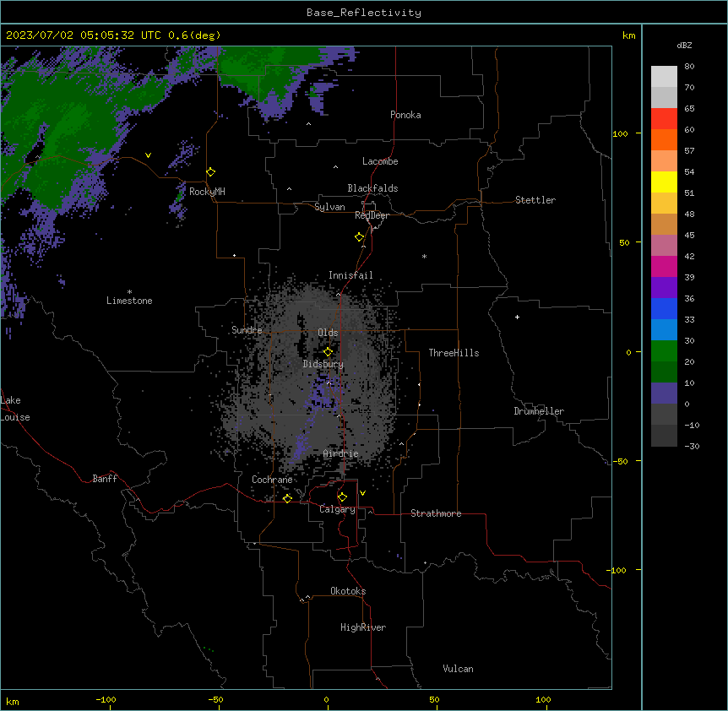Click the asterisk marker above Limestone
728x711 pixels.
coord(129,292)
